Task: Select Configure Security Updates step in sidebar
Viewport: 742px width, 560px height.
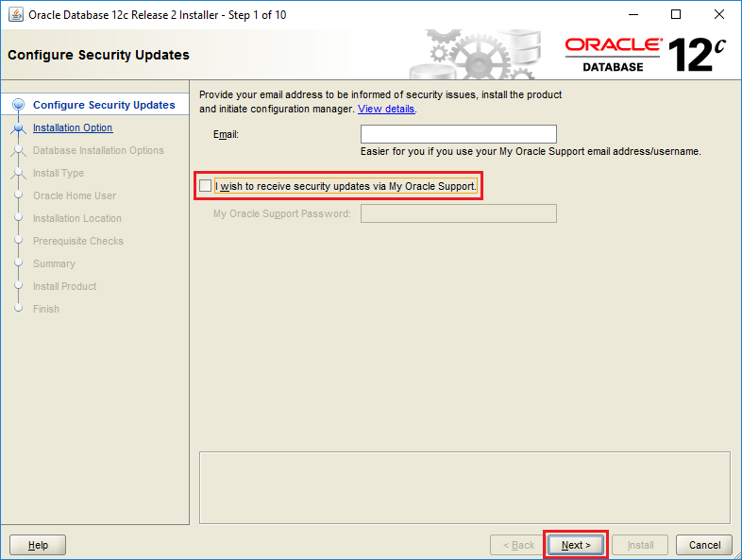Action: coord(104,105)
